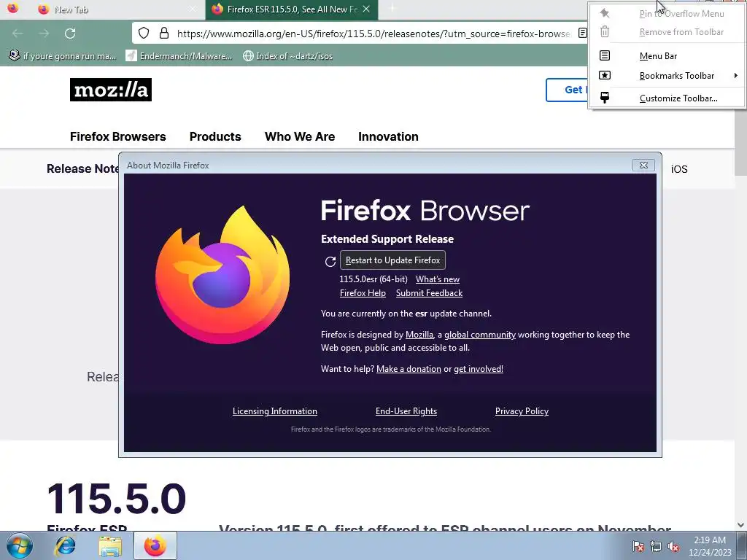Open 'if youre gonna run ma...' bookmark
The width and height of the screenshot is (747, 560).
coord(63,56)
